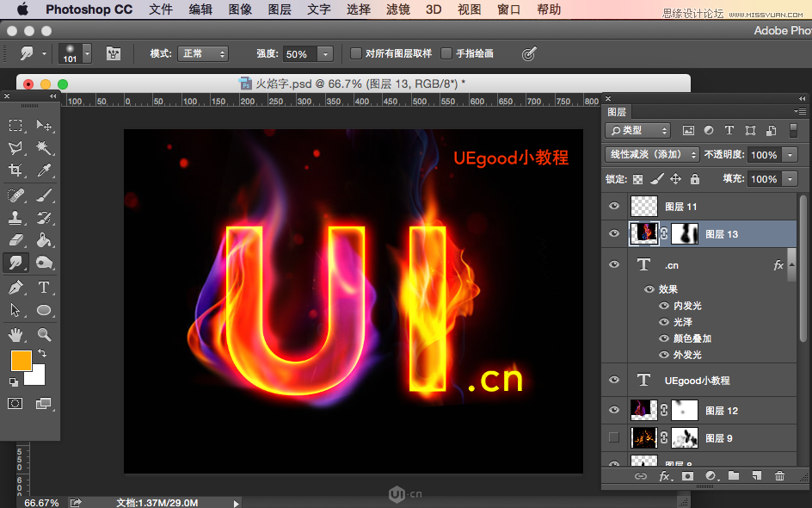Select the Magic Wand tool

(x=44, y=148)
